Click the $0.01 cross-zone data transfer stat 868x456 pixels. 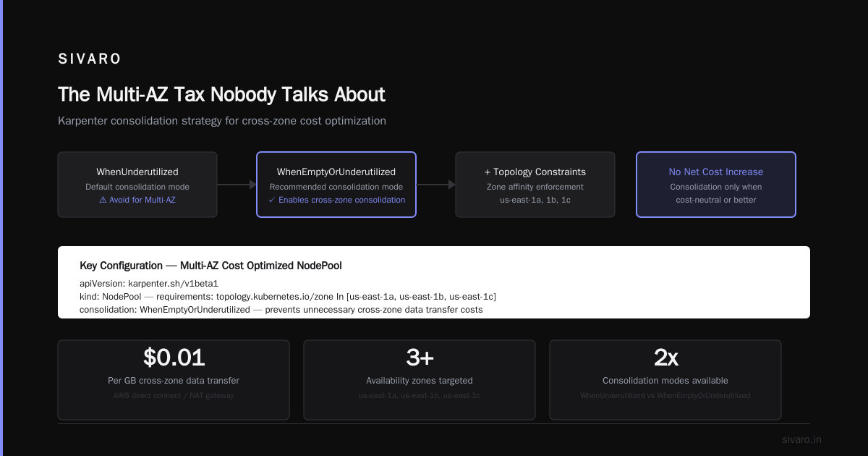click(x=174, y=380)
